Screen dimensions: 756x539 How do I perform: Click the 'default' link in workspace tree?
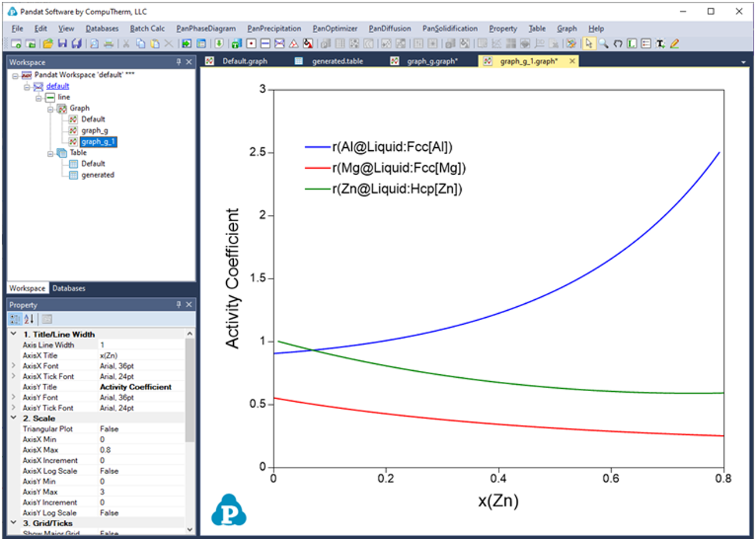point(58,86)
